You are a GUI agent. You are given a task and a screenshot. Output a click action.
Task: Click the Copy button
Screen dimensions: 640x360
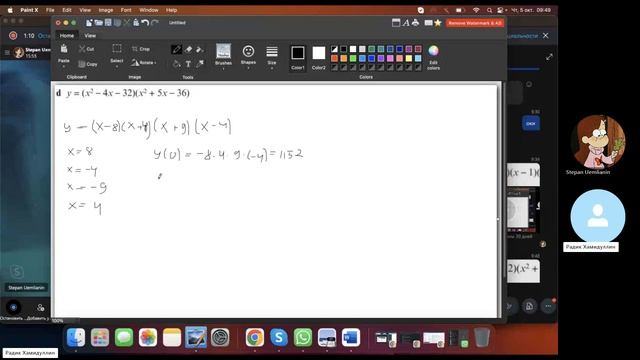click(x=88, y=64)
